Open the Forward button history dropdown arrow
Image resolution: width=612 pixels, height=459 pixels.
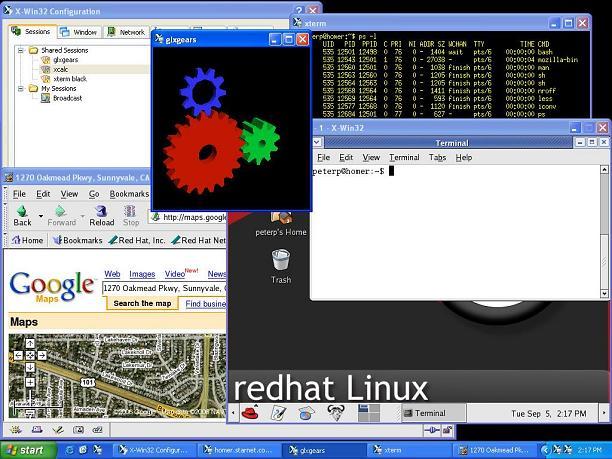point(82,215)
